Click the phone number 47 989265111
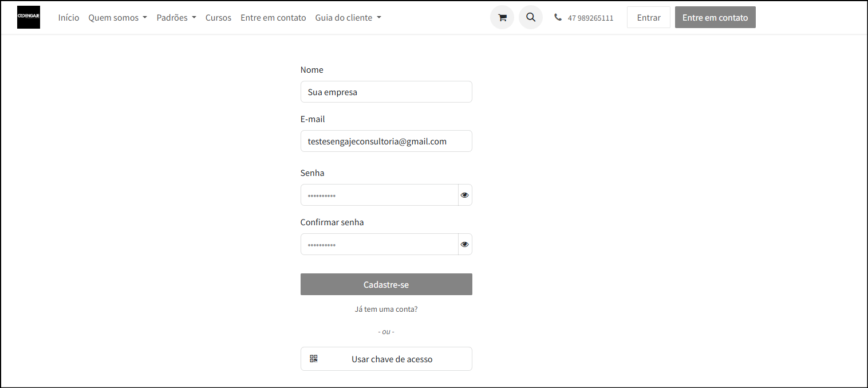Image resolution: width=868 pixels, height=388 pixels. [590, 18]
